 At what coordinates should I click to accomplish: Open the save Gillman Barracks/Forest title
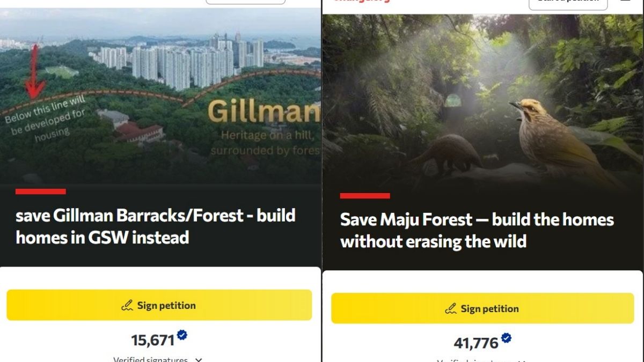pyautogui.click(x=156, y=226)
